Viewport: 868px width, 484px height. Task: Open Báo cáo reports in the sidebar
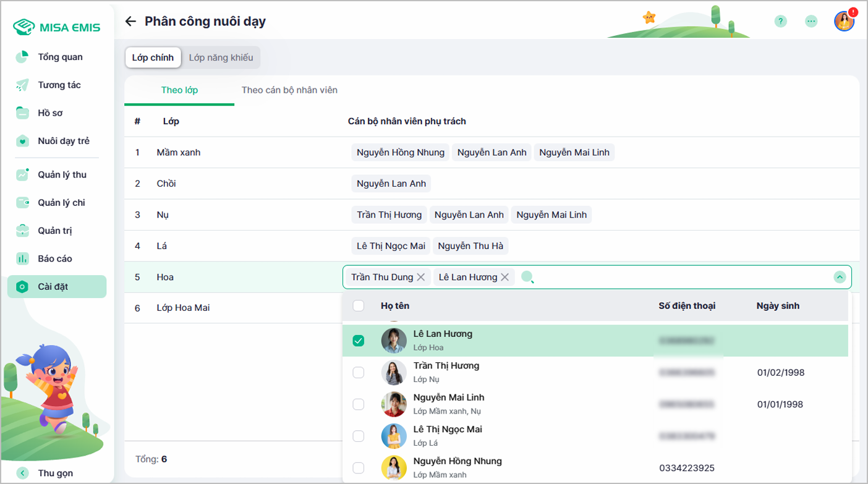(55, 258)
